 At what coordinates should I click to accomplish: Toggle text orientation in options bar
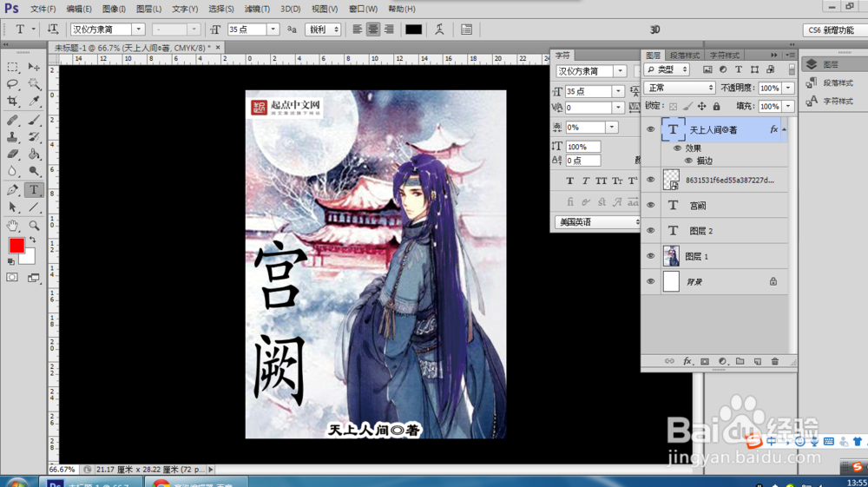pyautogui.click(x=53, y=30)
